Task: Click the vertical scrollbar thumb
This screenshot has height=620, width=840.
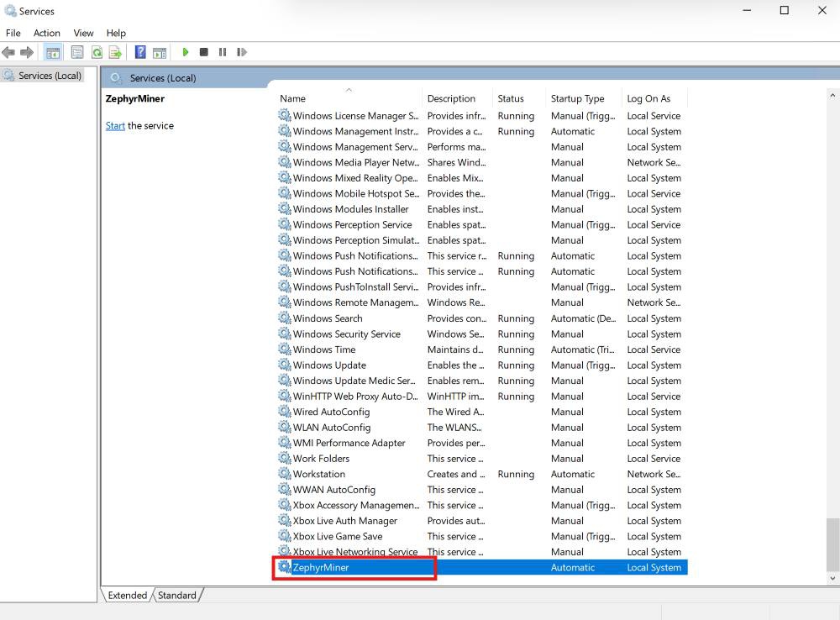Action: [832, 544]
